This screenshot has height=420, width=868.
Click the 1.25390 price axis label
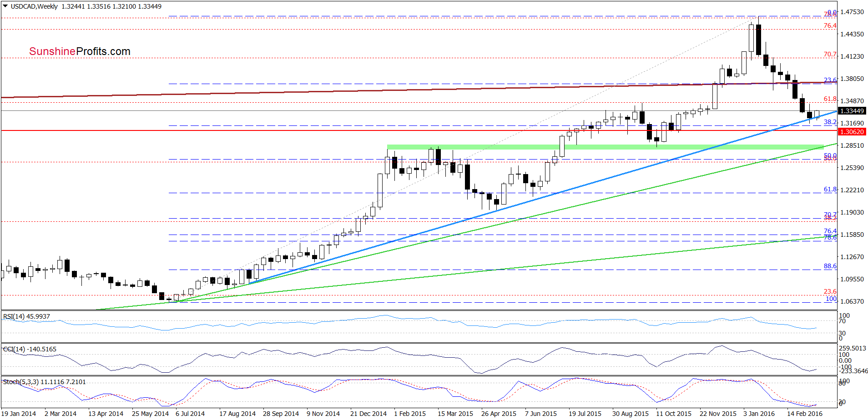852,168
